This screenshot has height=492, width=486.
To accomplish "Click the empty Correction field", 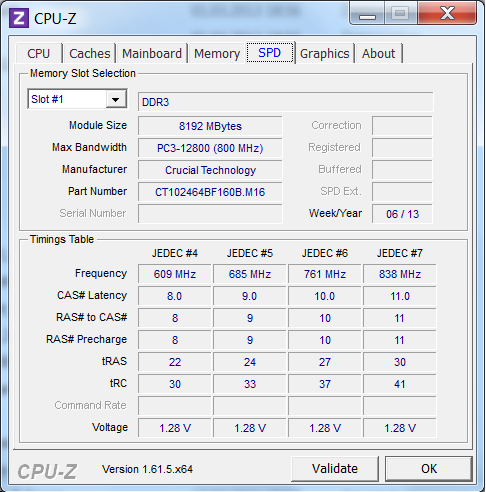I will 402,126.
